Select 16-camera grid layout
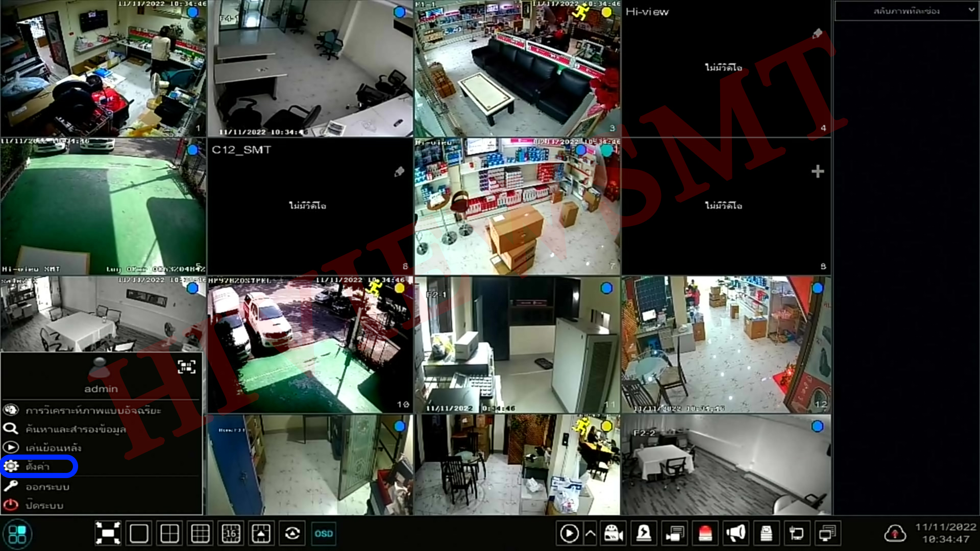Viewport: 980px width, 551px height. click(231, 534)
